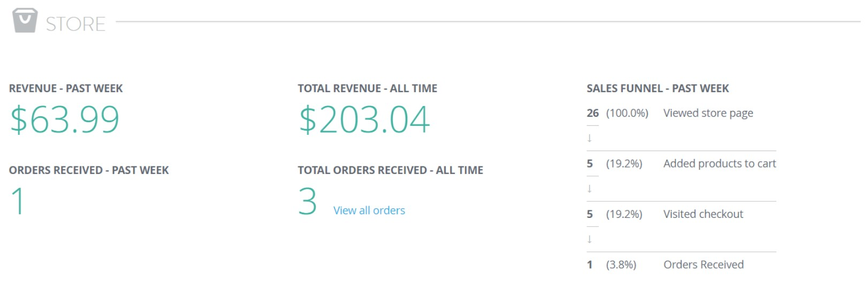Select the $203.04 all time revenue figure
Screen dimensions: 868x288
click(x=364, y=119)
